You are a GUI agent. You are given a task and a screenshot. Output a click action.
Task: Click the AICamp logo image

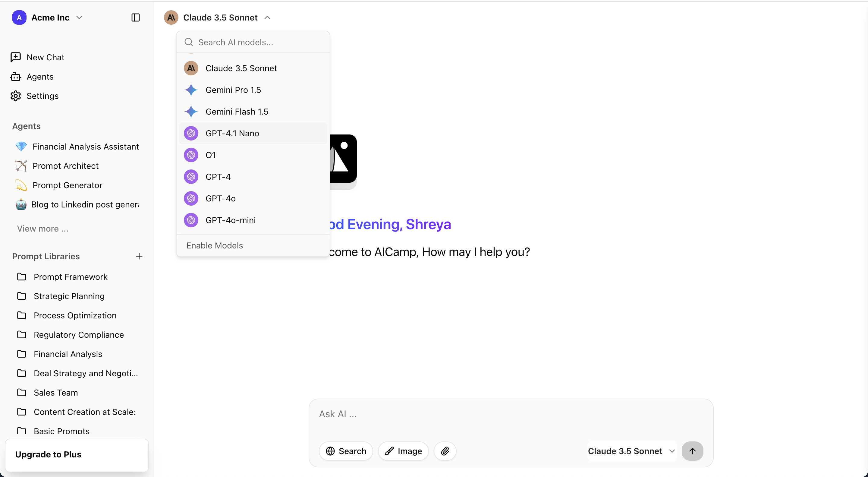pos(343,158)
